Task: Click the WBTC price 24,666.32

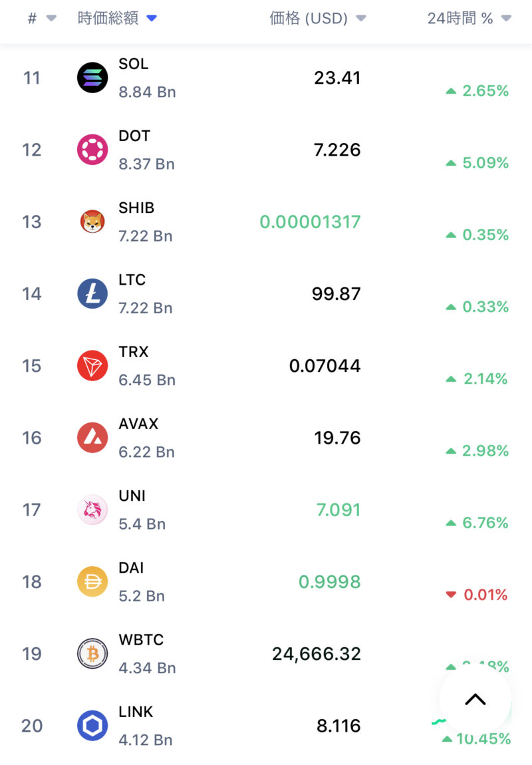Action: click(317, 654)
